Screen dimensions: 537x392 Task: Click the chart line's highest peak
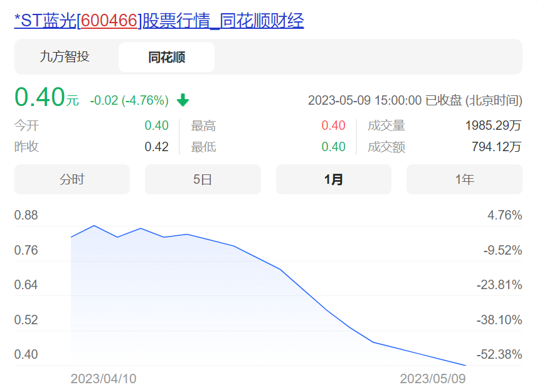point(94,226)
